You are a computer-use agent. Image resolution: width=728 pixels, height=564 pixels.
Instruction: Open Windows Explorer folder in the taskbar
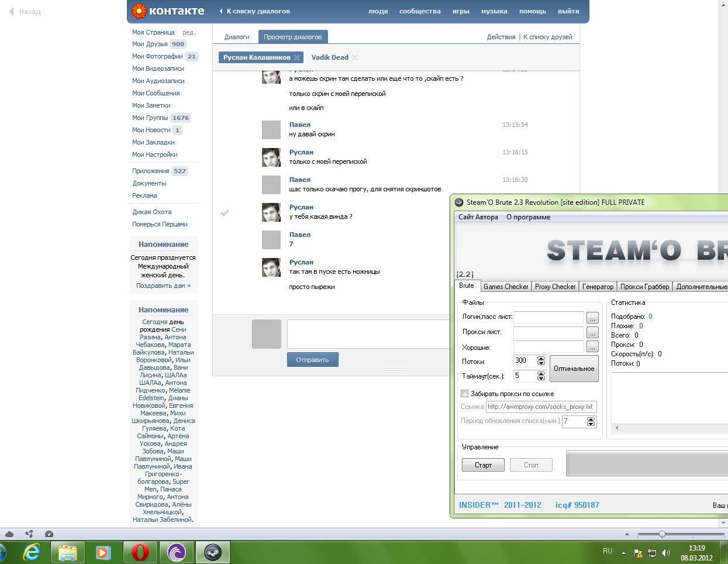point(68,552)
